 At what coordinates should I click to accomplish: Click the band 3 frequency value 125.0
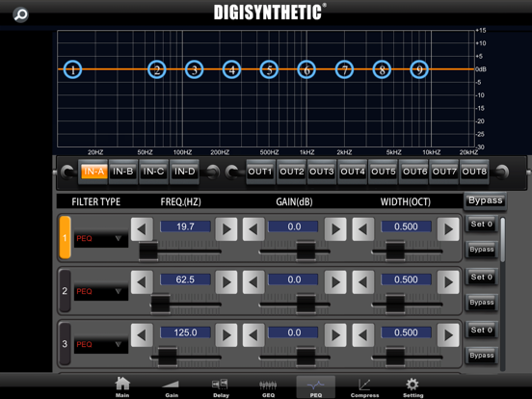pyautogui.click(x=185, y=332)
